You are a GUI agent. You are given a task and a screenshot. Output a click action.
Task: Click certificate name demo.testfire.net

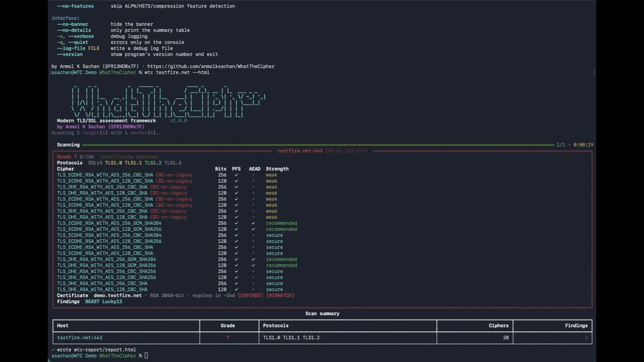[x=118, y=296]
